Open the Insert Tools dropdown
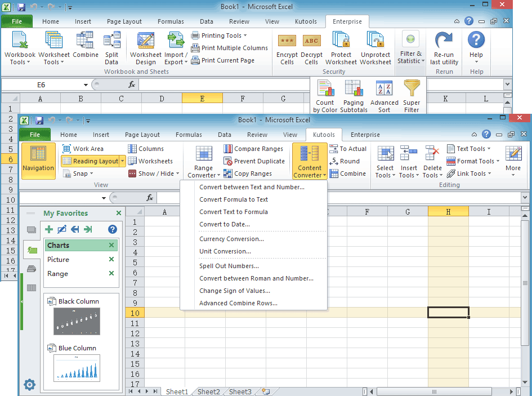 click(409, 162)
